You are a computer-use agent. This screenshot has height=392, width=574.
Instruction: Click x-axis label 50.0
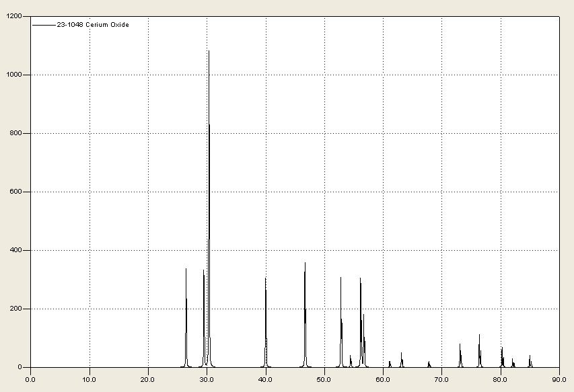pyautogui.click(x=324, y=380)
